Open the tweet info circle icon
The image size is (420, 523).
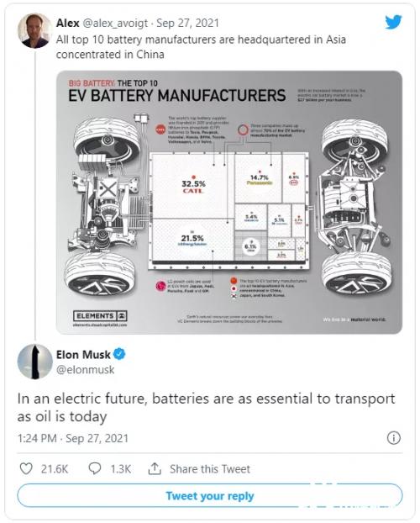coord(394,438)
